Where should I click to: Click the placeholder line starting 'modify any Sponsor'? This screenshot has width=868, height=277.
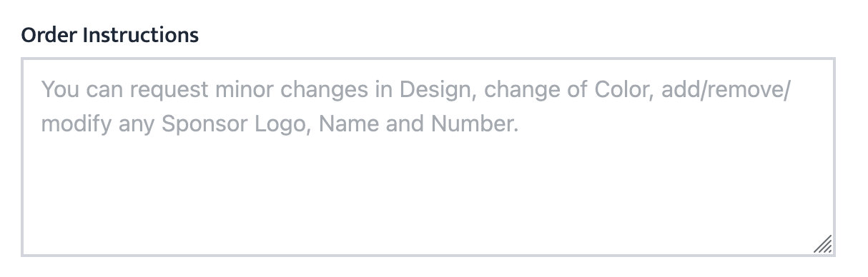(x=279, y=124)
